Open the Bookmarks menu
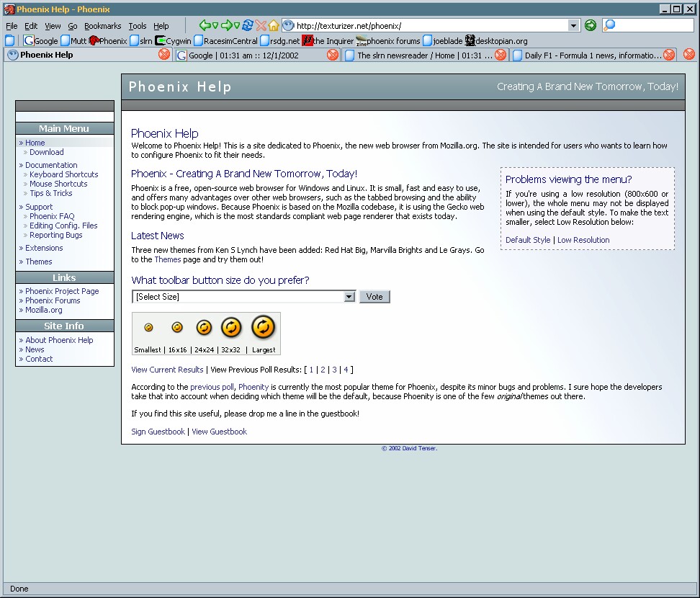 [102, 26]
